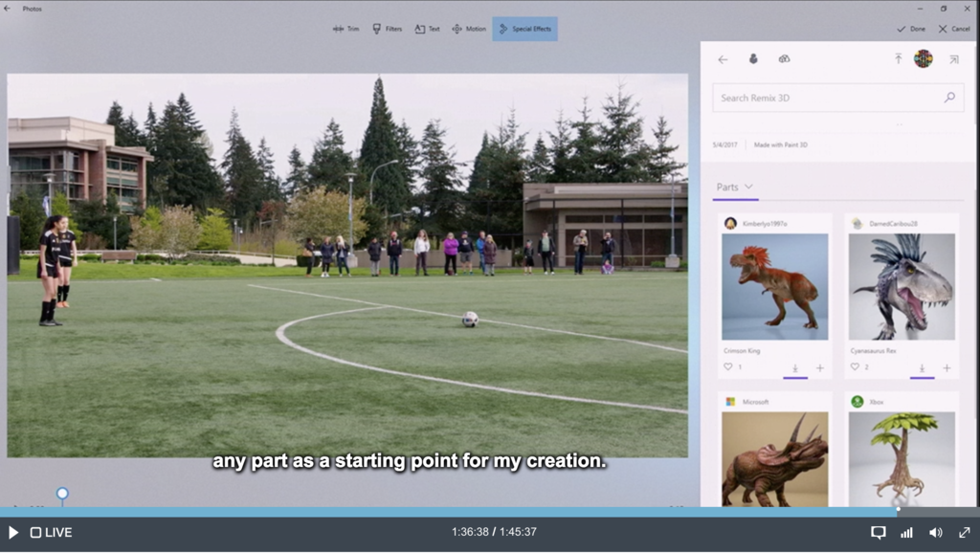
Task: Expand the Parts dropdown
Action: click(735, 188)
